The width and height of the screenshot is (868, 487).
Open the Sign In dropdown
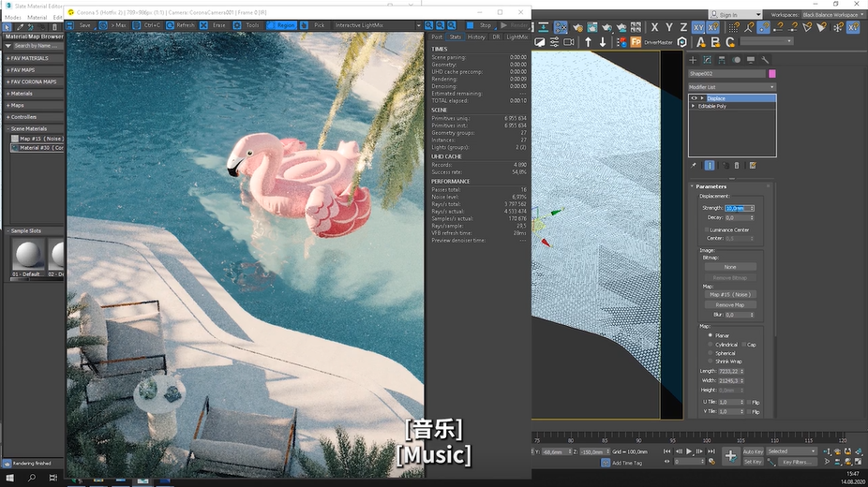[735, 15]
